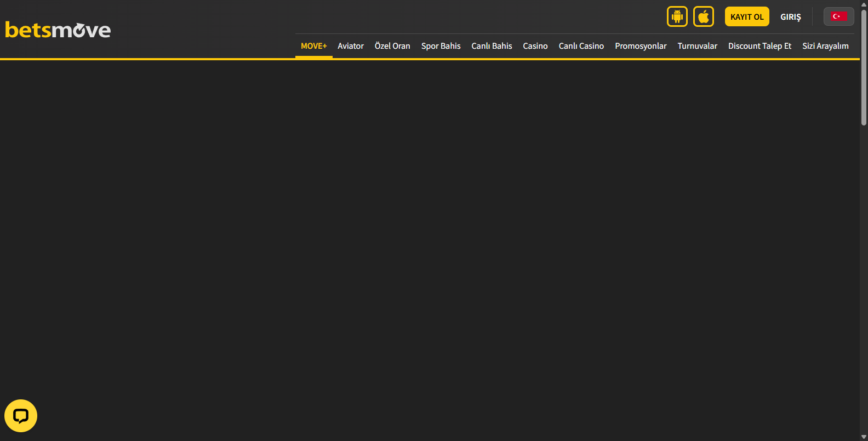The height and width of the screenshot is (441, 868).
Task: Click the Apple iOS app icon
Action: [704, 16]
